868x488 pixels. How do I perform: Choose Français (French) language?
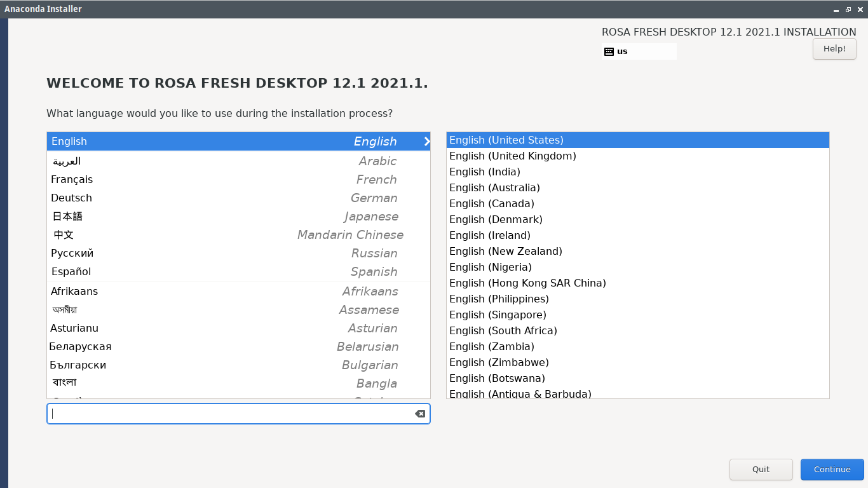coord(239,179)
